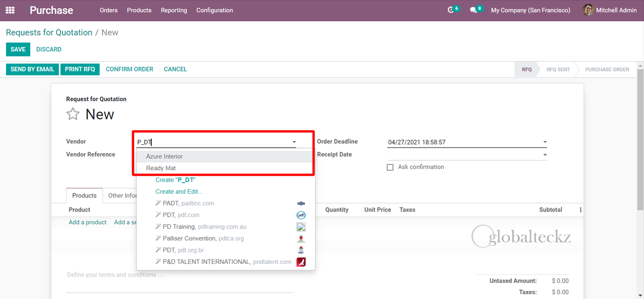Click the pdt.org.br logo icon

pyautogui.click(x=301, y=250)
